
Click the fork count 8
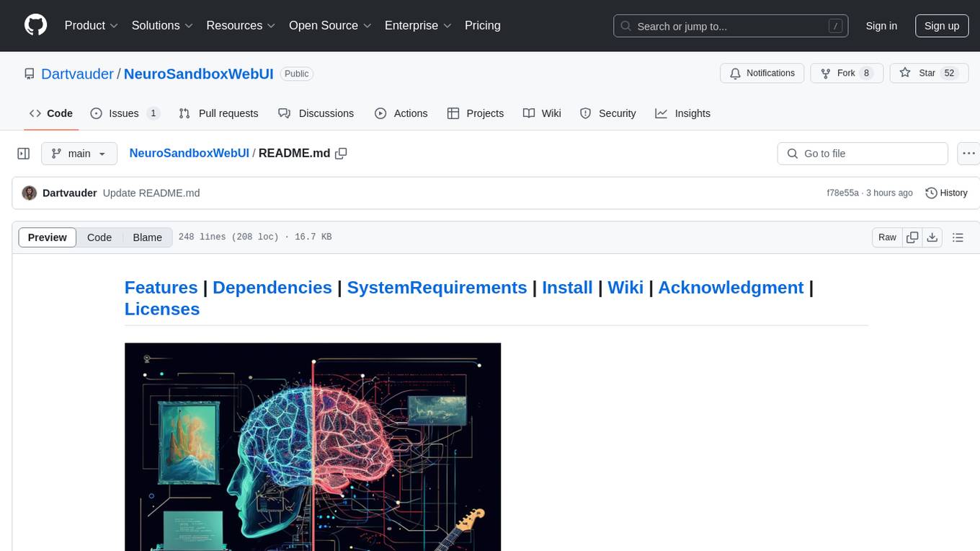click(x=866, y=74)
